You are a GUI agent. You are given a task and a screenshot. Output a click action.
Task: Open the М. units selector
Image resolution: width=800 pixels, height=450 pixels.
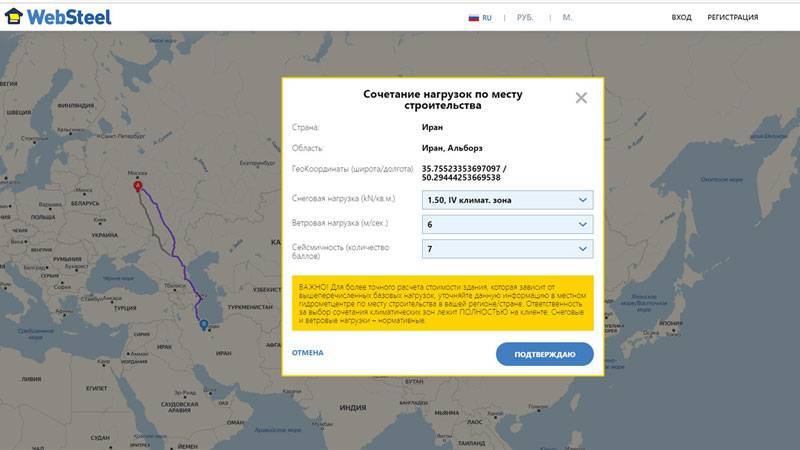tap(567, 17)
